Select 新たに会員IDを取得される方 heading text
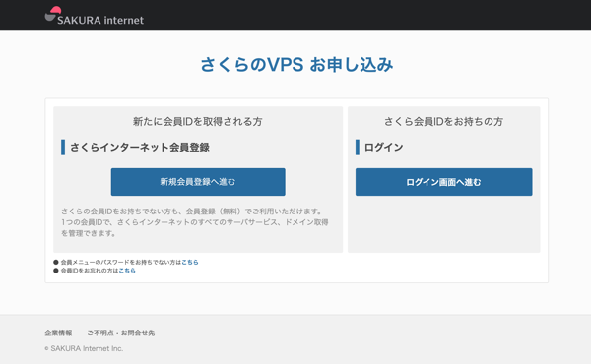This screenshot has height=364, width=591. click(x=198, y=122)
